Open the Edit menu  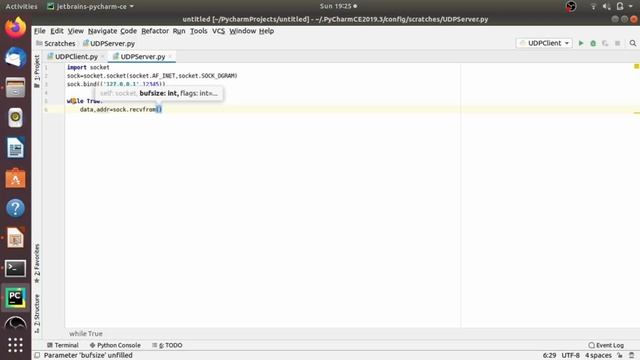57,31
